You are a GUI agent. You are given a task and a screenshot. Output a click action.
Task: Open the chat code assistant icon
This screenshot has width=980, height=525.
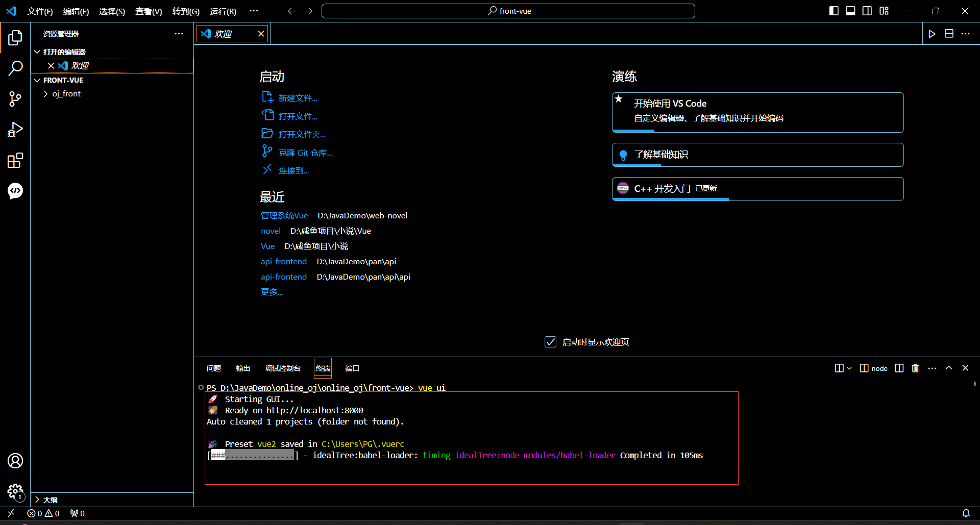coord(15,191)
